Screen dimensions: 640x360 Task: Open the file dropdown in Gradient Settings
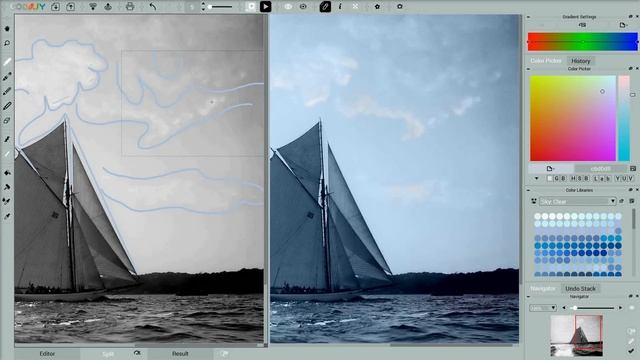point(623,25)
